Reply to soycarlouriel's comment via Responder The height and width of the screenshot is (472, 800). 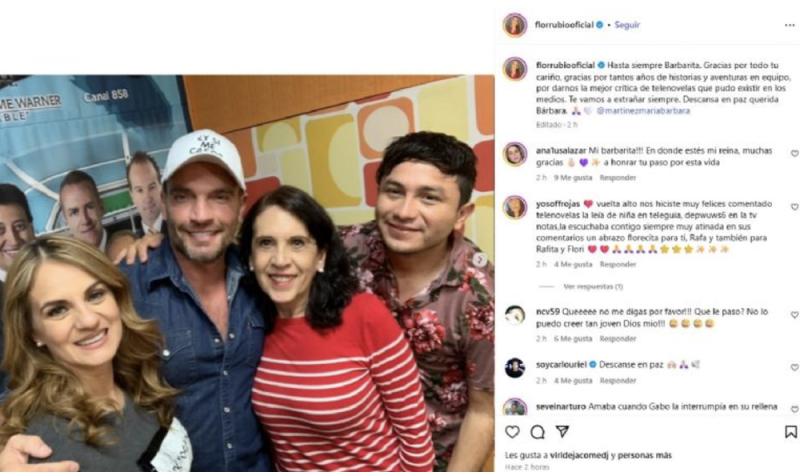(x=617, y=381)
